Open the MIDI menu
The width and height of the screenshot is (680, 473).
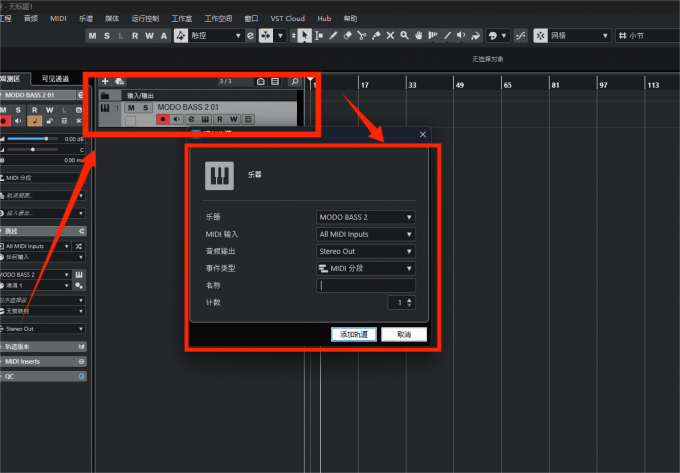coord(58,18)
